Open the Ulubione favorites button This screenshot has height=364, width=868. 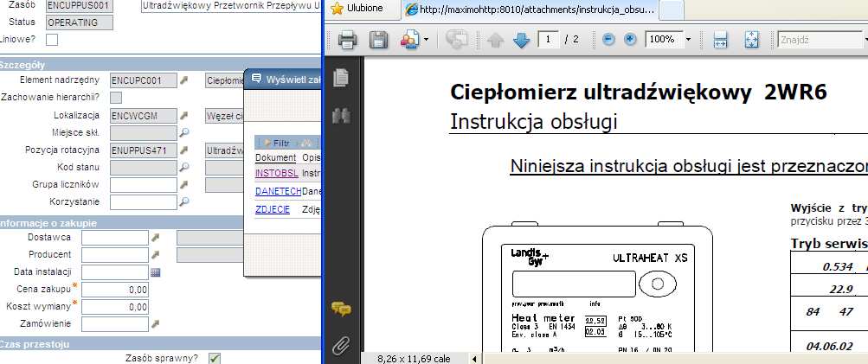pos(357,9)
